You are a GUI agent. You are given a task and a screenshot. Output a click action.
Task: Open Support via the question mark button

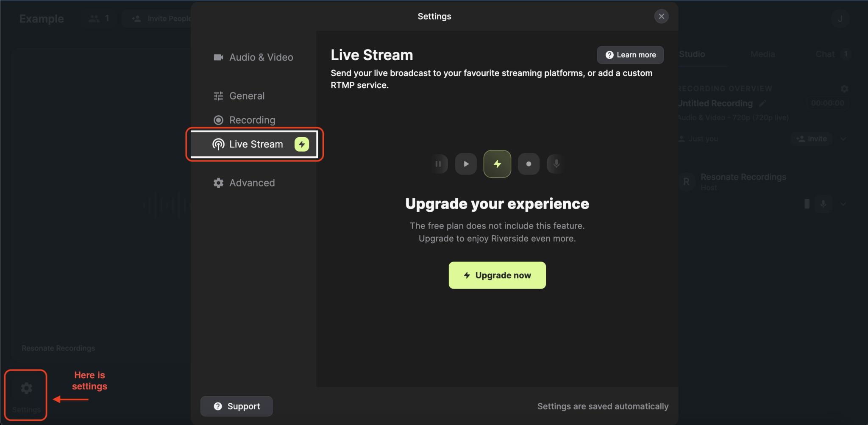tap(236, 406)
